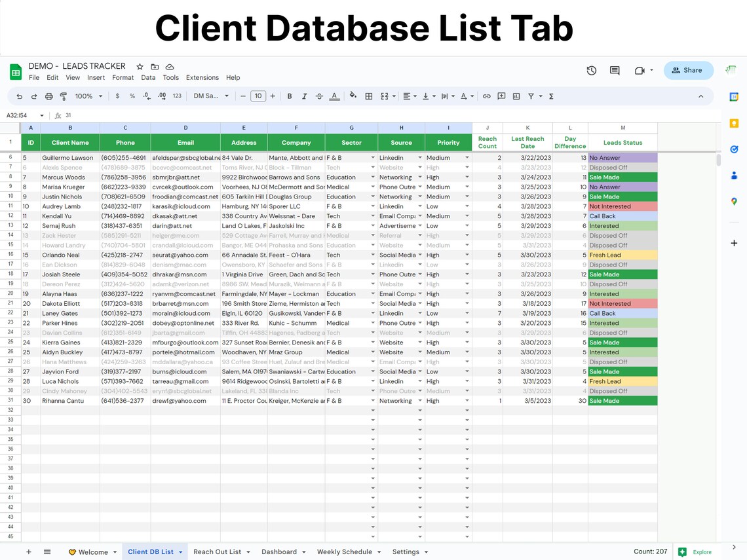
Task: Click the Share button
Action: pyautogui.click(x=688, y=69)
